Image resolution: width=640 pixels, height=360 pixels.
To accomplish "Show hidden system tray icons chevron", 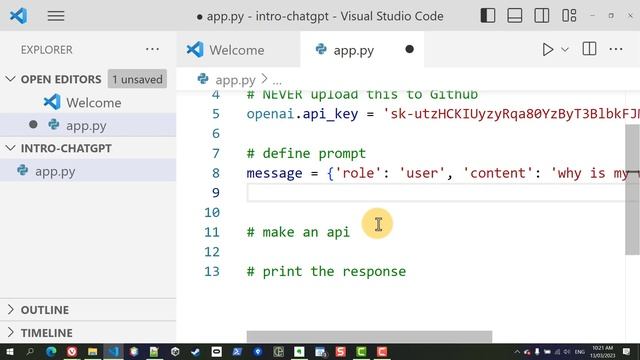I will pos(517,351).
